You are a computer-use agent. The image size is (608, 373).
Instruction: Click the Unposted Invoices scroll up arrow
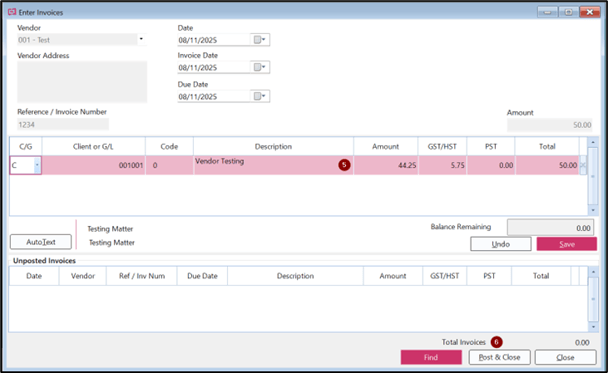click(x=592, y=272)
